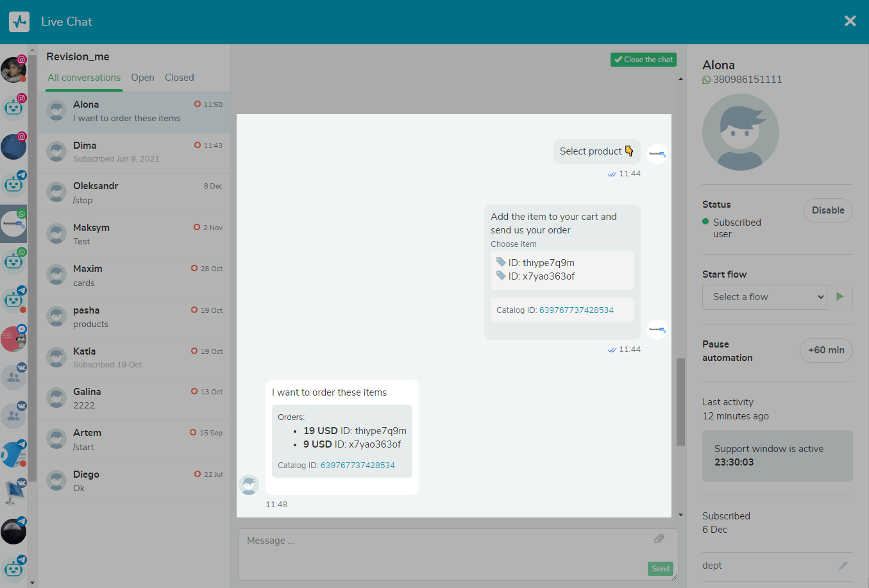Viewport: 869px width, 588px height.
Task: Click the chat history scrollbar thumb
Action: [x=680, y=402]
